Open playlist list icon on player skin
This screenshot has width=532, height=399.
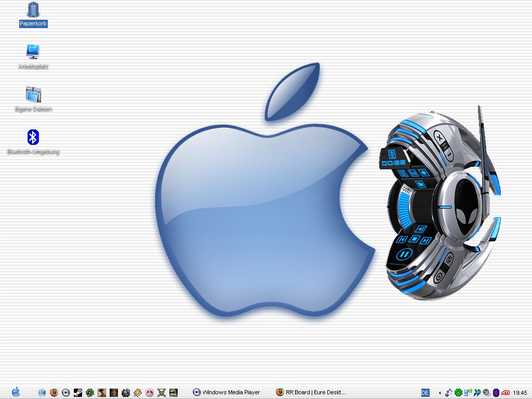click(403, 174)
